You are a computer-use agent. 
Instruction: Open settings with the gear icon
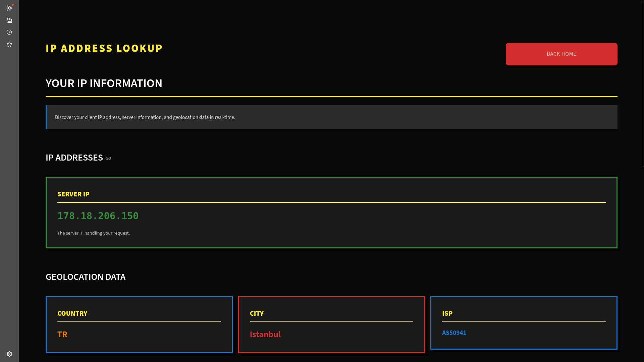9,354
